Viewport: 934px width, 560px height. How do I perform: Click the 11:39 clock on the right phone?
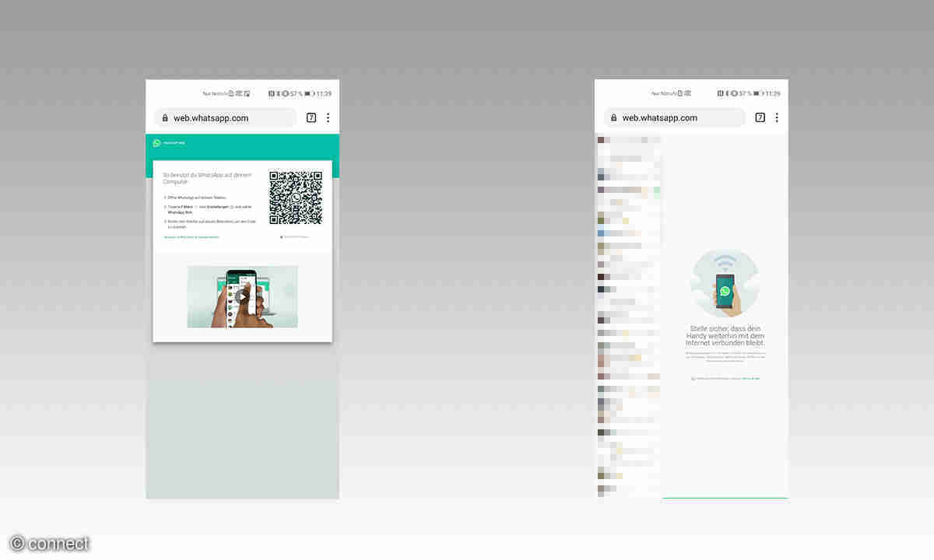tap(772, 93)
